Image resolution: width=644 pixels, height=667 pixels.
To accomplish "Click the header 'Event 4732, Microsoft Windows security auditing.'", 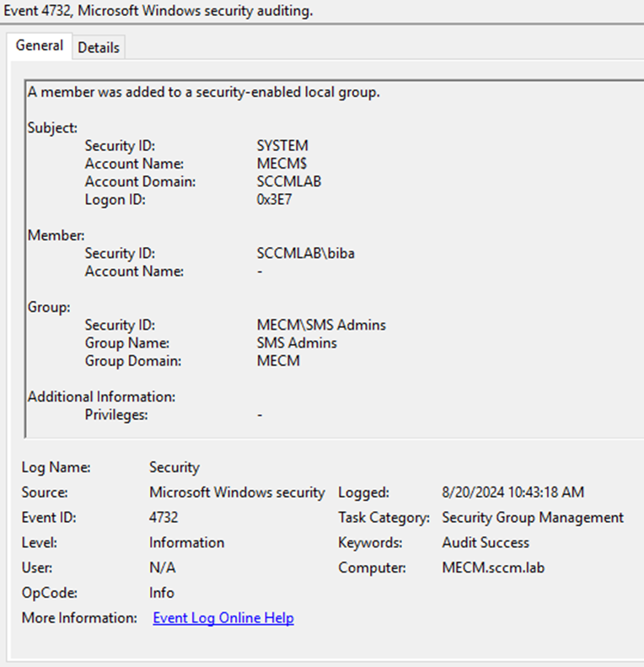I will pyautogui.click(x=158, y=10).
